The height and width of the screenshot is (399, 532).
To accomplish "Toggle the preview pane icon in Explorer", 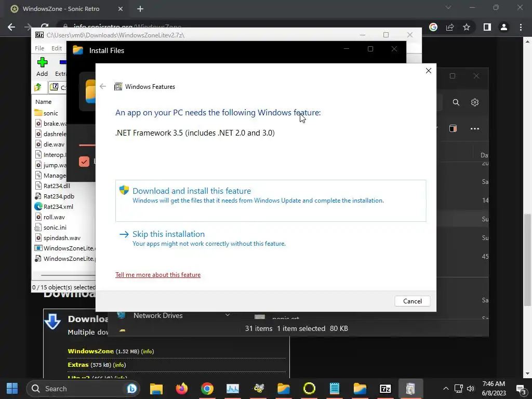I will (453, 129).
